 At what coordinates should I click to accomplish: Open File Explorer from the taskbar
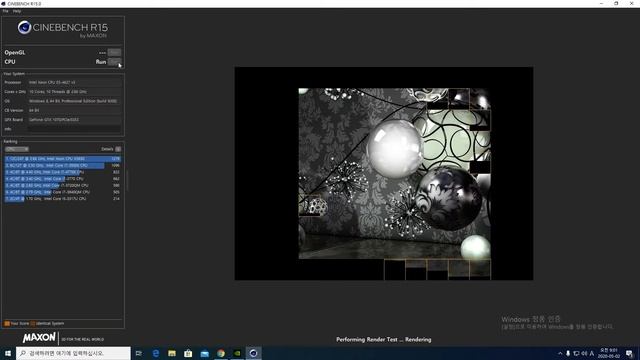point(172,353)
